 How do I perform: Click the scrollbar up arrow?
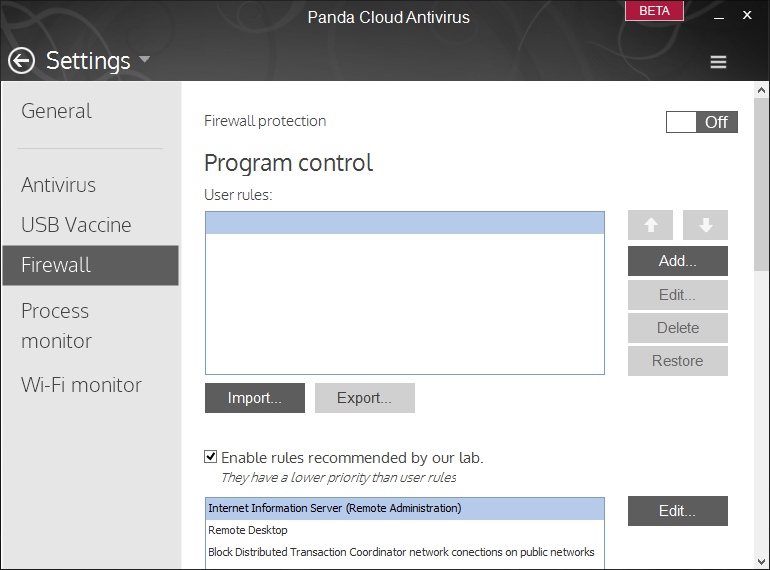point(761,90)
